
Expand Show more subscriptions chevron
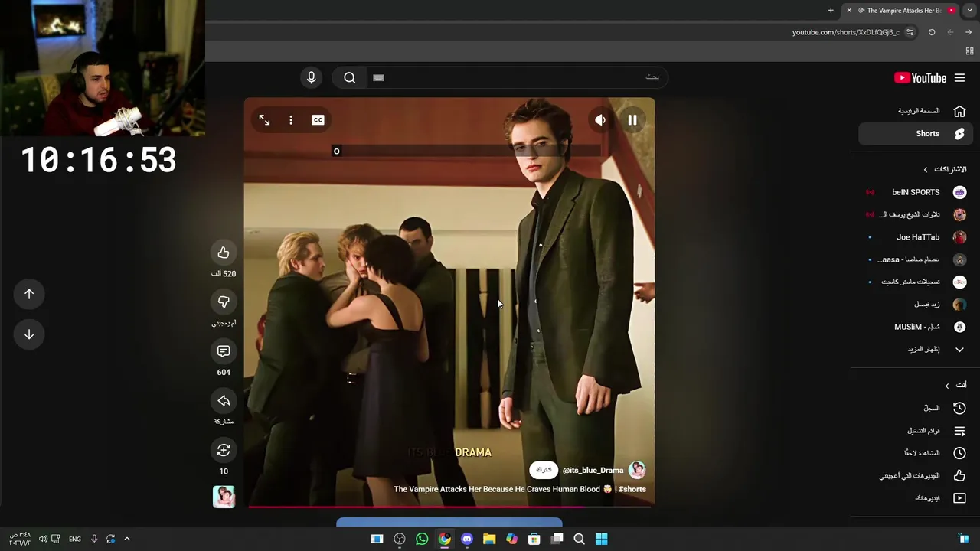click(x=959, y=349)
